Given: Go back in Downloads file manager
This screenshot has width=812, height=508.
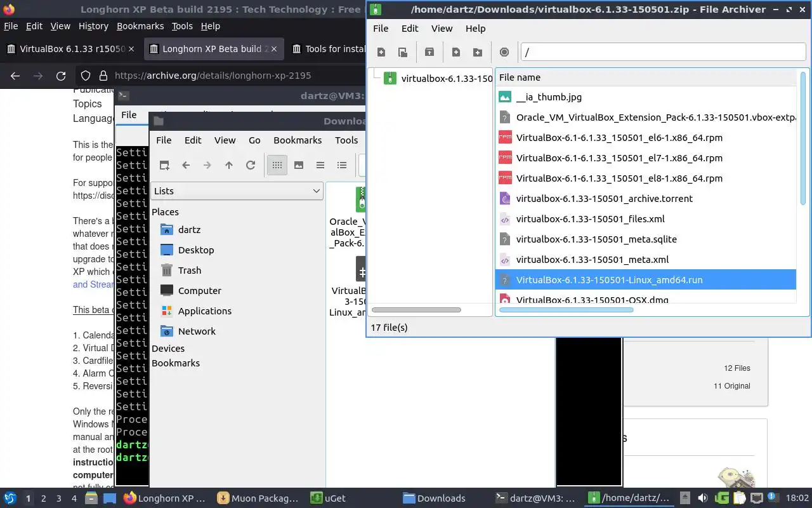Looking at the screenshot, I should 186,165.
